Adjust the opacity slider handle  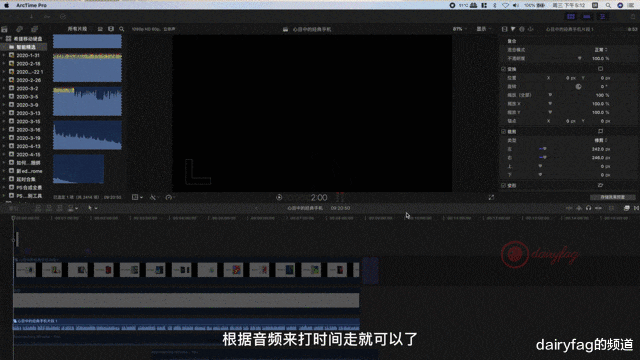(580, 59)
